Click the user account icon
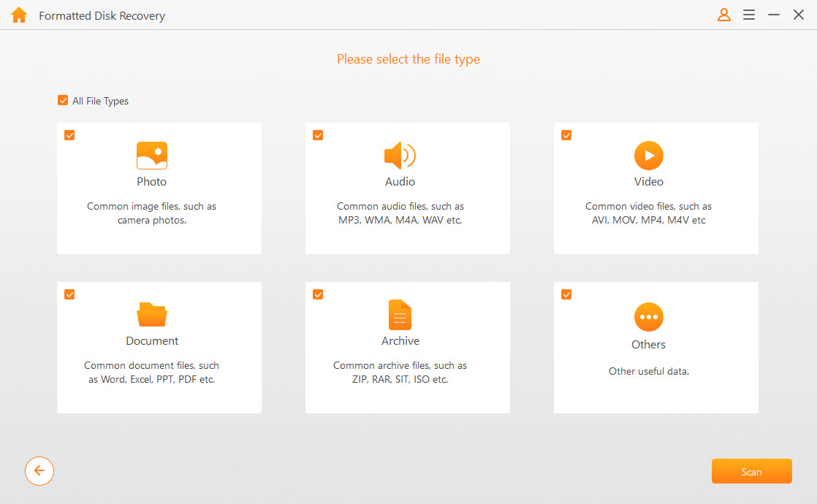The height and width of the screenshot is (504, 817). 723,14
